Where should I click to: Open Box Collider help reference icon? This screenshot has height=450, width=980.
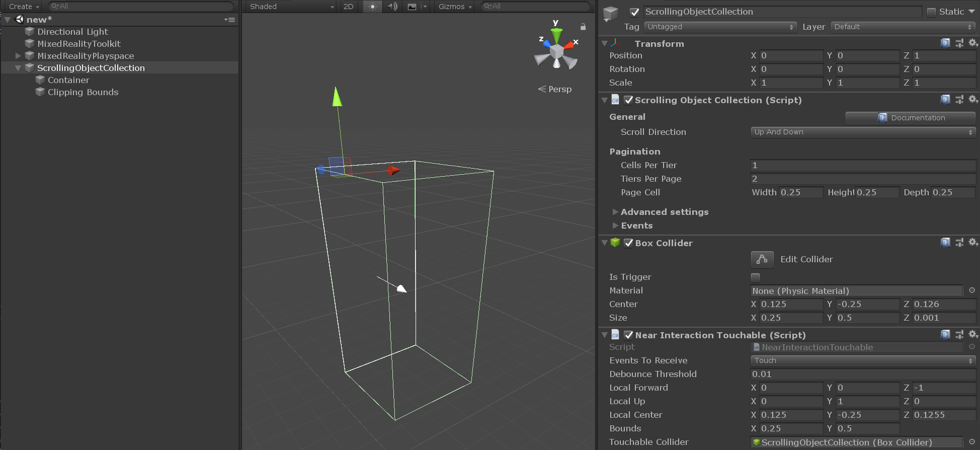pyautogui.click(x=945, y=243)
